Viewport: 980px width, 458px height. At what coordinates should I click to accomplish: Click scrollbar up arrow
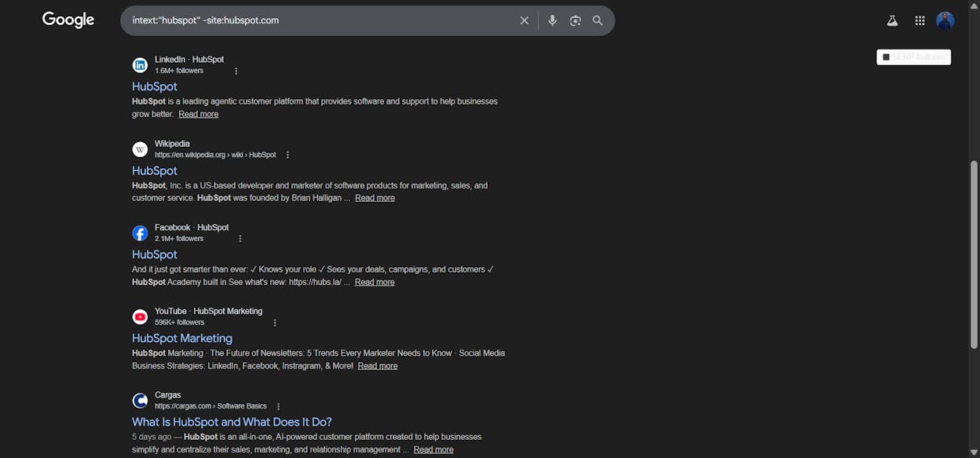coord(975,5)
